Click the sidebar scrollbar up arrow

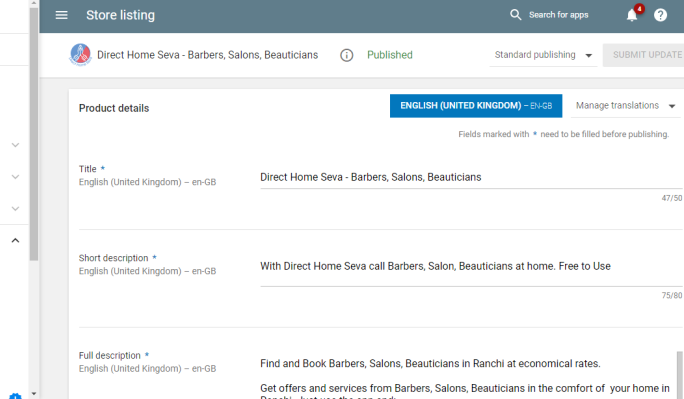[34, 3]
